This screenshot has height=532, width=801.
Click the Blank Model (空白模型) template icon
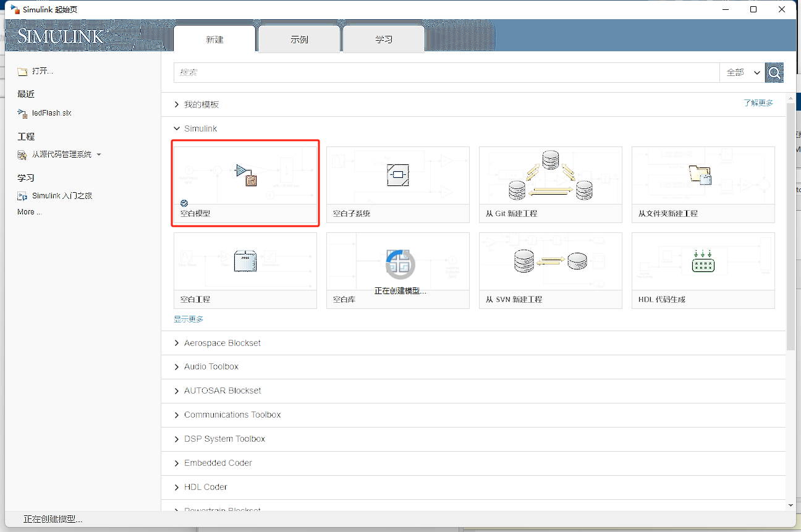246,175
